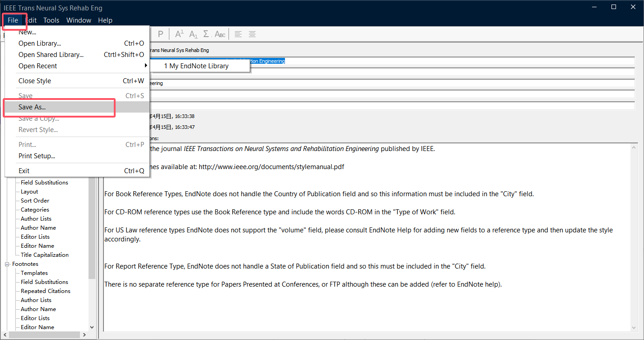
Task: Open '1 My EndNote Library' recent item
Action: tap(199, 66)
